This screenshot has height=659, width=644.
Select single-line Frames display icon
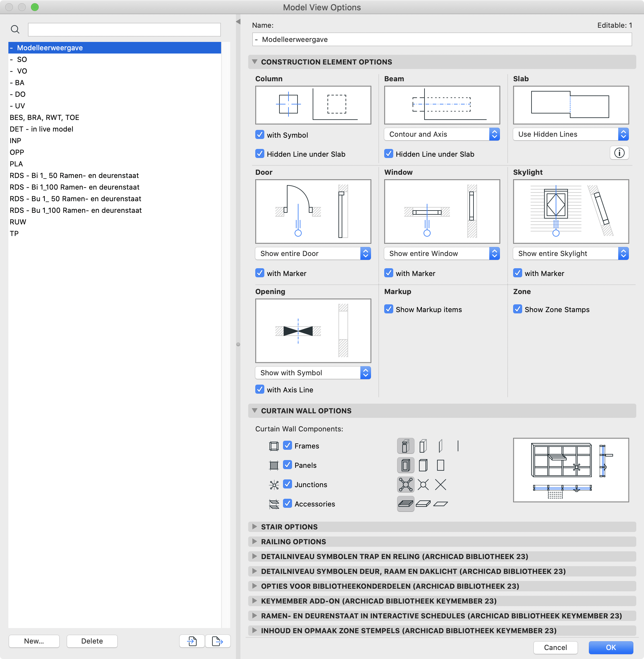point(458,446)
